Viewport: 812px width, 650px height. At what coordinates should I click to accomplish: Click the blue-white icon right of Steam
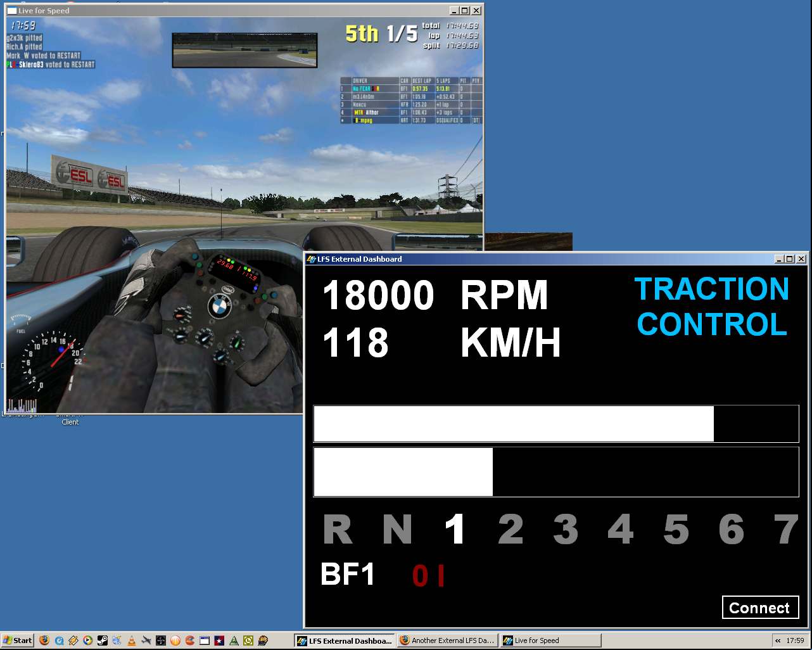pos(117,640)
